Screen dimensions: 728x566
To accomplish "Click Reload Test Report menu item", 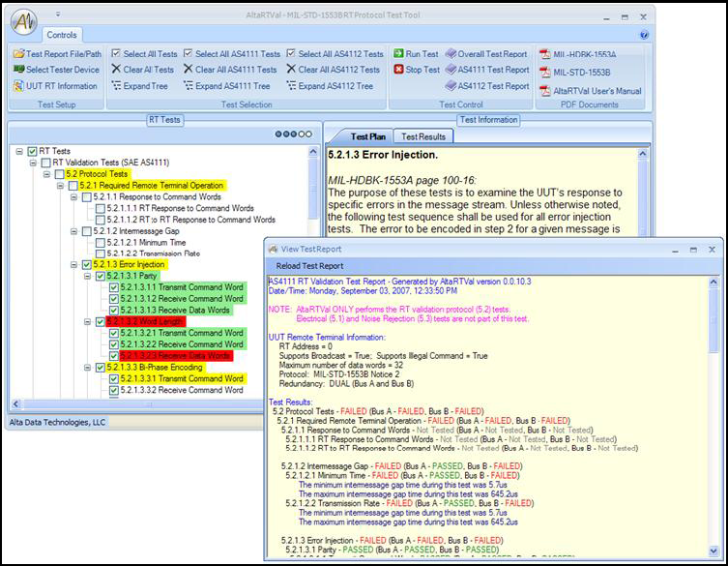I will point(309,266).
